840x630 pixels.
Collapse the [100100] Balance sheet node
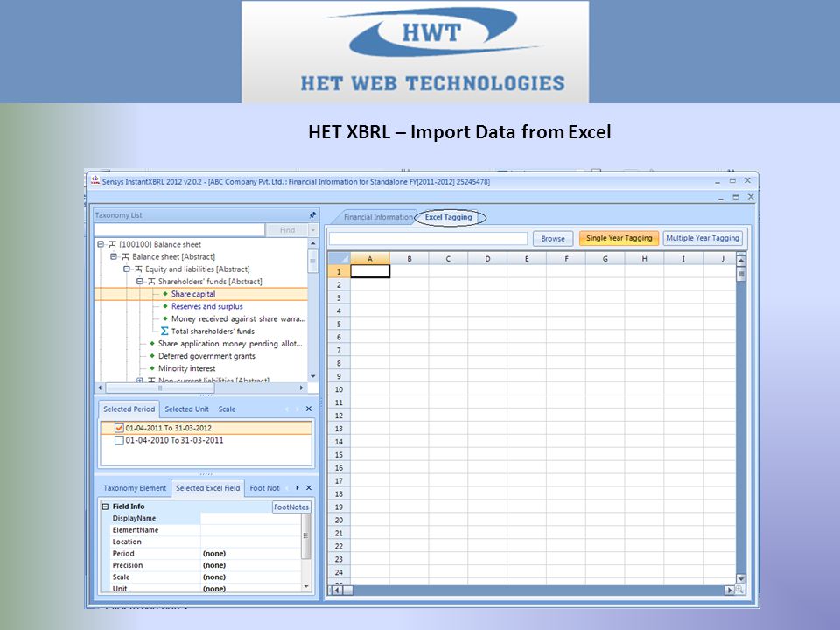pos(101,244)
